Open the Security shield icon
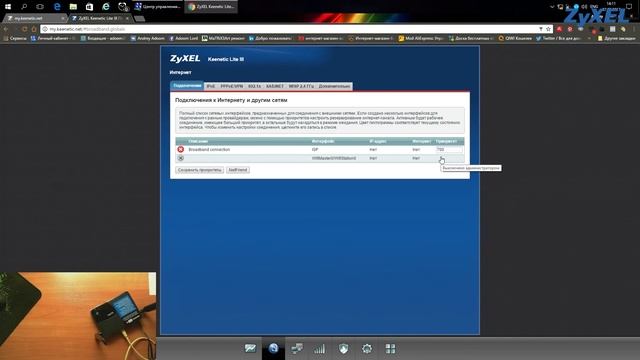Viewport: 640px width, 360px height. coord(344,349)
